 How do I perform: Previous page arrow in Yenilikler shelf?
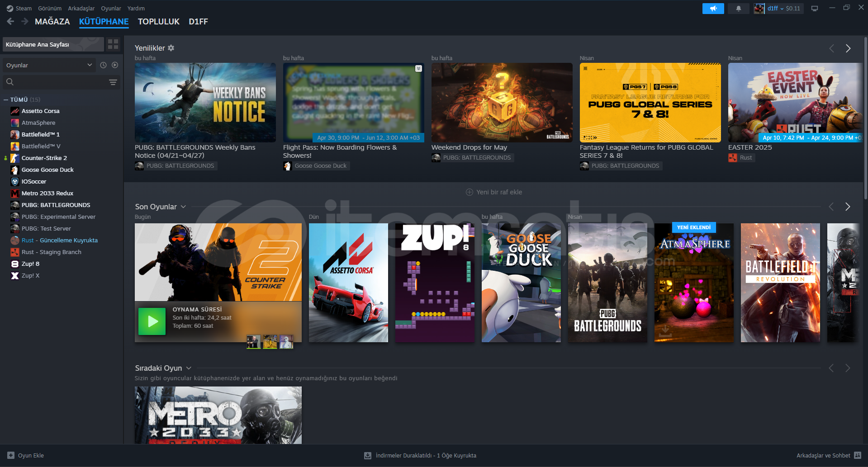[x=831, y=48]
